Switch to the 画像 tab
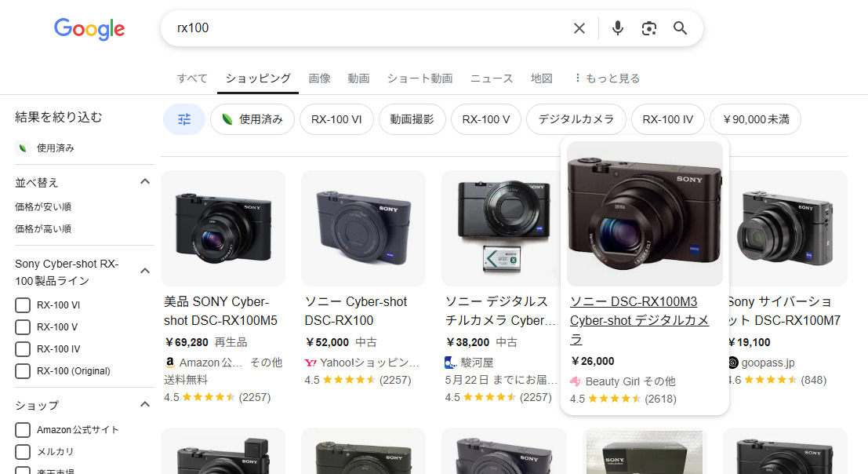 coord(319,78)
